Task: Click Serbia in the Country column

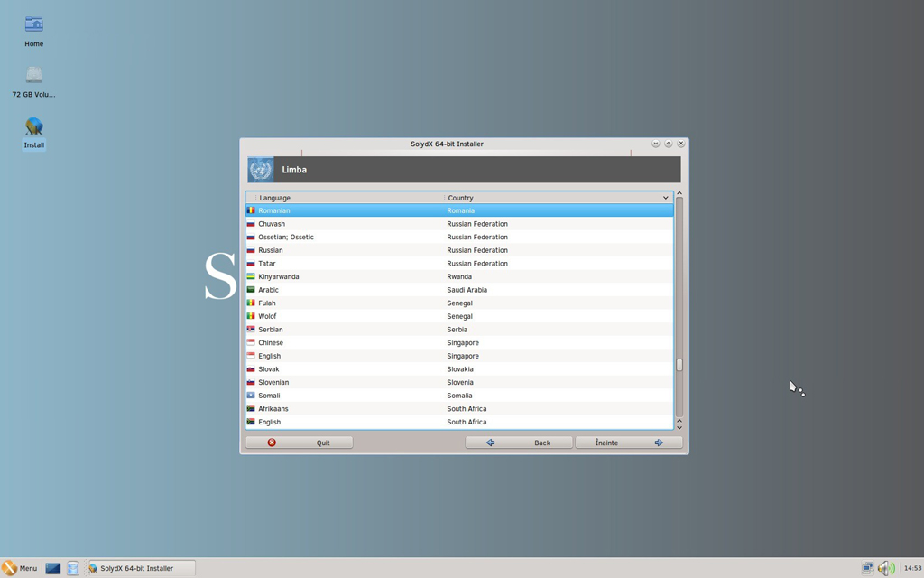Action: tap(457, 330)
